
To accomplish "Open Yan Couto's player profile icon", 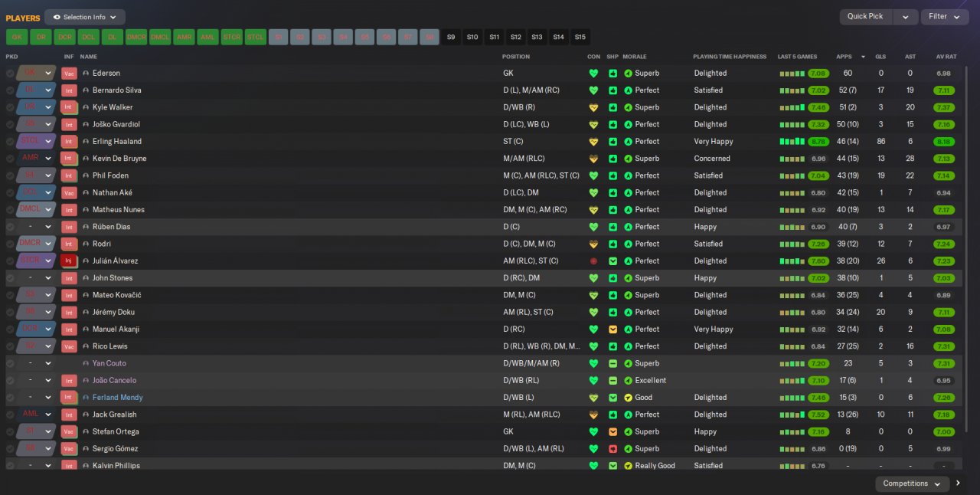I will (x=86, y=363).
